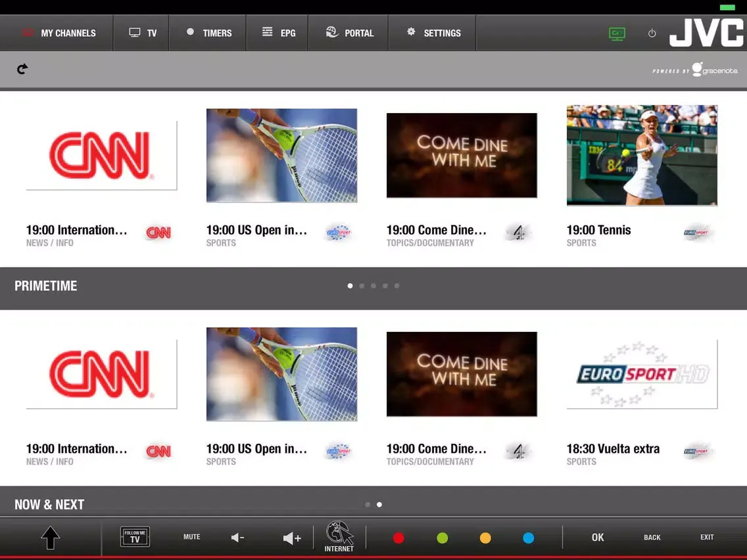Open the Tennis player thumbnail in Primetime
The width and height of the screenshot is (747, 560).
coord(642,155)
